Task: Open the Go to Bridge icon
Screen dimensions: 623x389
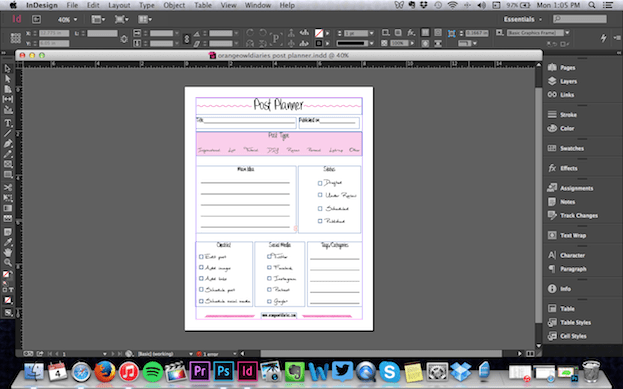Action: pyautogui.click(x=36, y=19)
